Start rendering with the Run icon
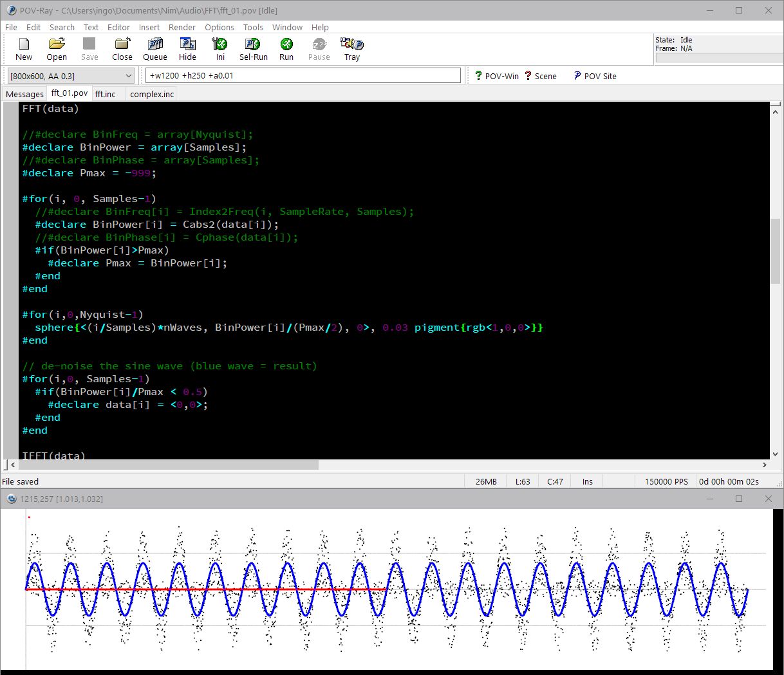Image resolution: width=784 pixels, height=675 pixels. click(286, 49)
